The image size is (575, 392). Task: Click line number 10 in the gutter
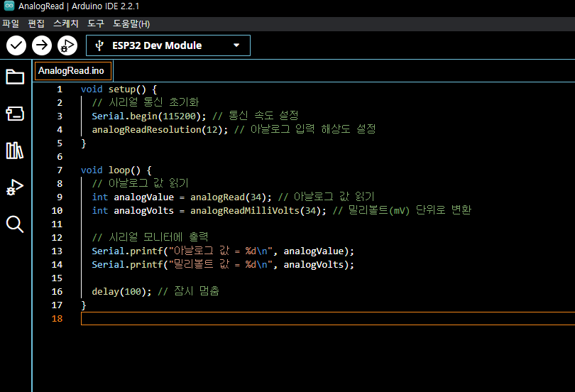coord(57,211)
